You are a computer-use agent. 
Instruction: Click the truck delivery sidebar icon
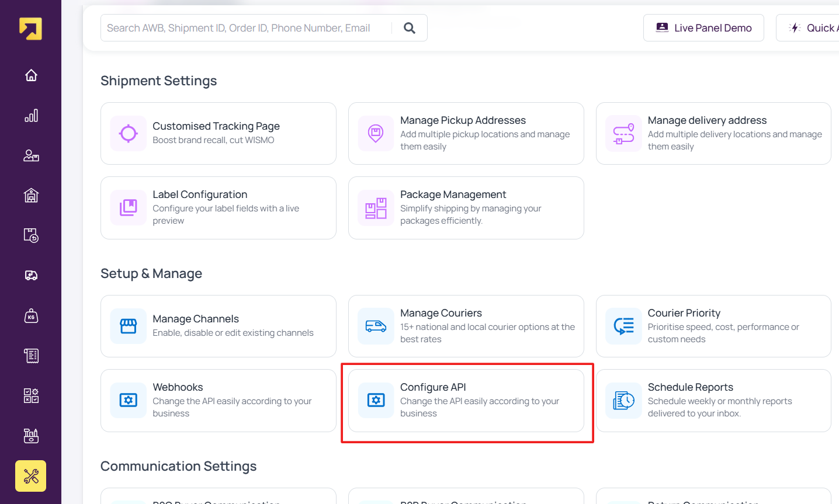click(31, 276)
